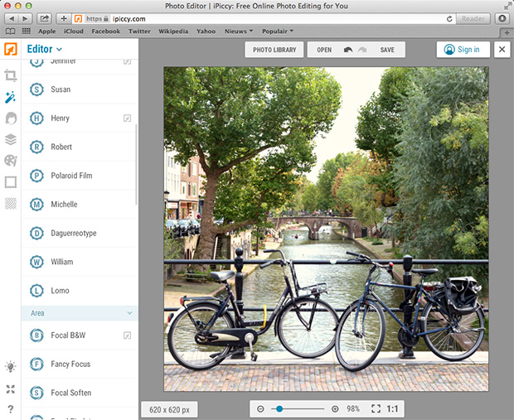The height and width of the screenshot is (420, 514).
Task: Apply the Daguerreotype effect
Action: (80, 234)
